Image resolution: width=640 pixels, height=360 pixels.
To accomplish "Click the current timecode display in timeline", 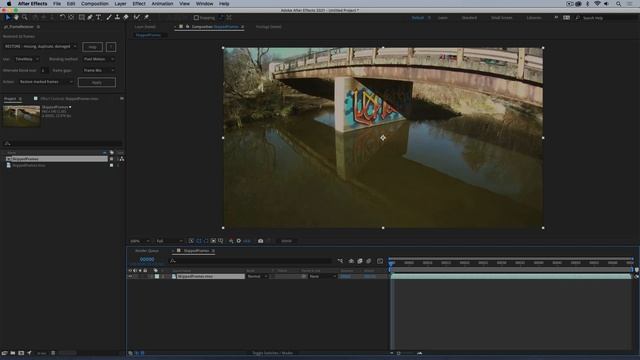I will [x=147, y=260].
